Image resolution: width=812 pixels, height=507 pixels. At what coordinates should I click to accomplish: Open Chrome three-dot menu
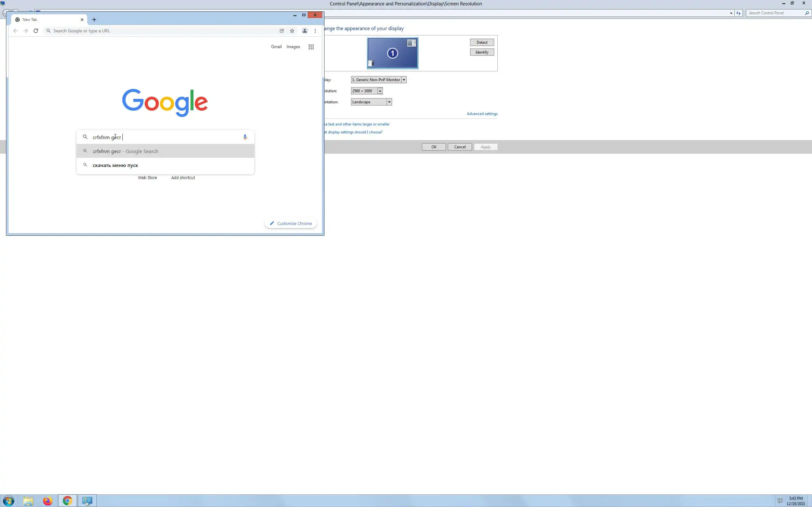point(315,31)
